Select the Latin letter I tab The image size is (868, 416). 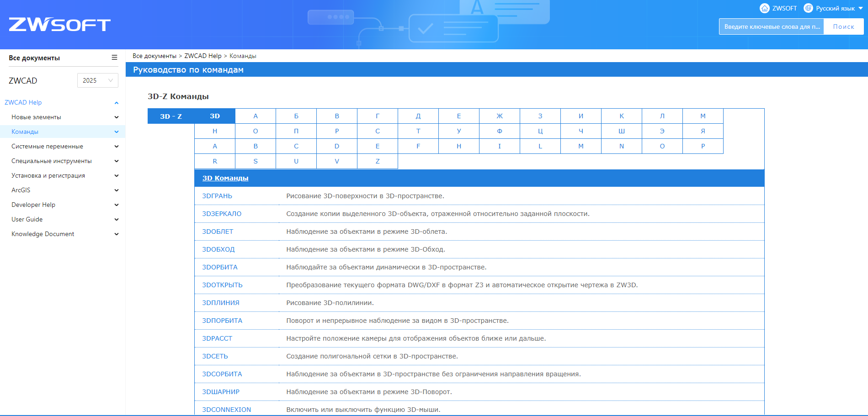tap(500, 146)
